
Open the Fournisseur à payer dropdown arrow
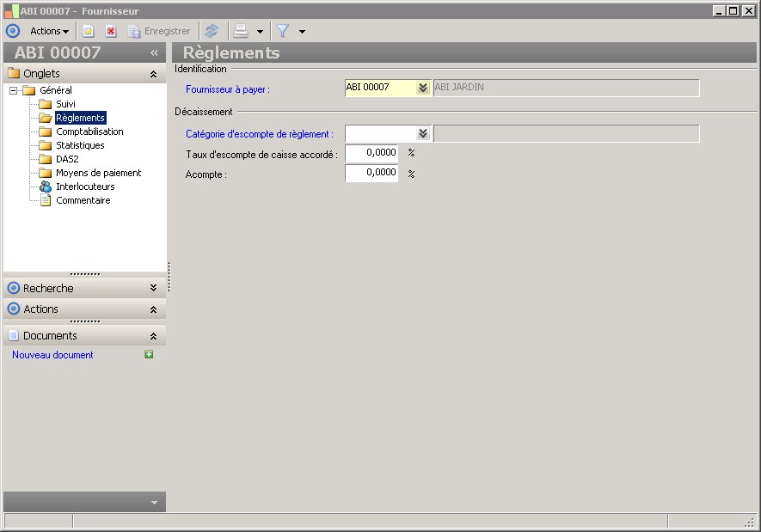pyautogui.click(x=422, y=88)
